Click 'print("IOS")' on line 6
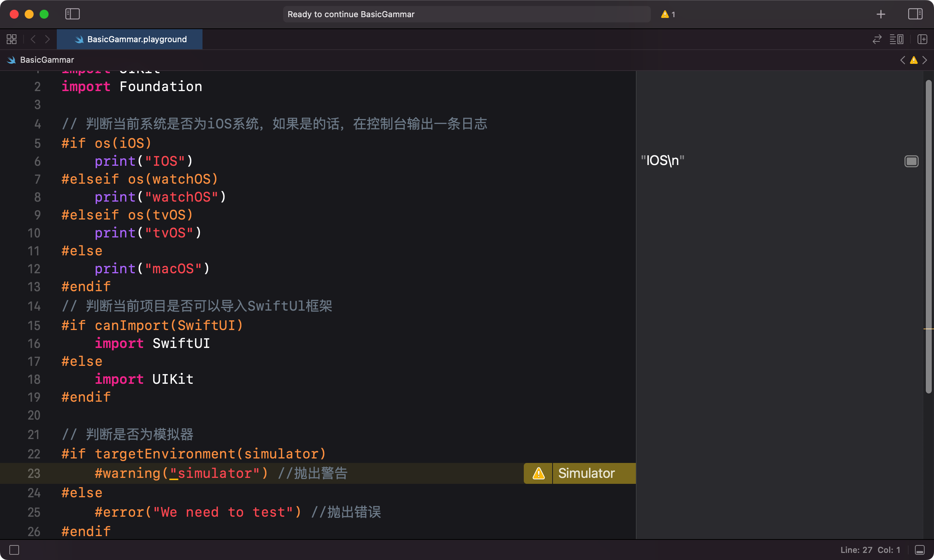This screenshot has height=560, width=934. (144, 161)
